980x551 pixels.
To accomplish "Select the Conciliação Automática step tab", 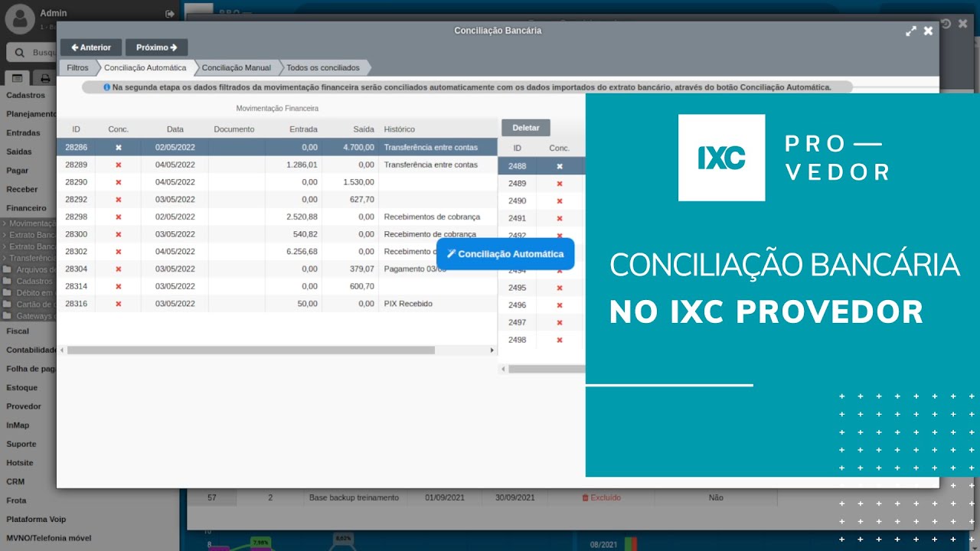I will 145,67.
